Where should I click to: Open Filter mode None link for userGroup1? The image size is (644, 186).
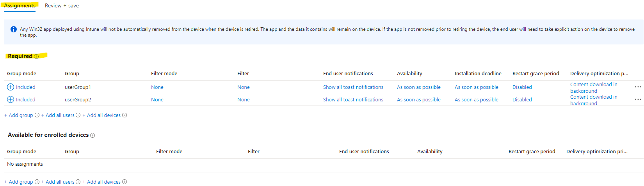click(x=157, y=87)
